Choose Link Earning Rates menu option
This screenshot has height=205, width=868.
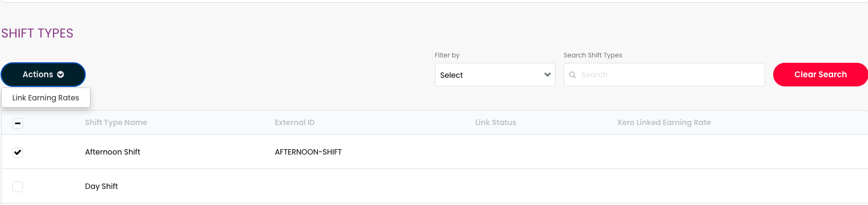click(46, 98)
